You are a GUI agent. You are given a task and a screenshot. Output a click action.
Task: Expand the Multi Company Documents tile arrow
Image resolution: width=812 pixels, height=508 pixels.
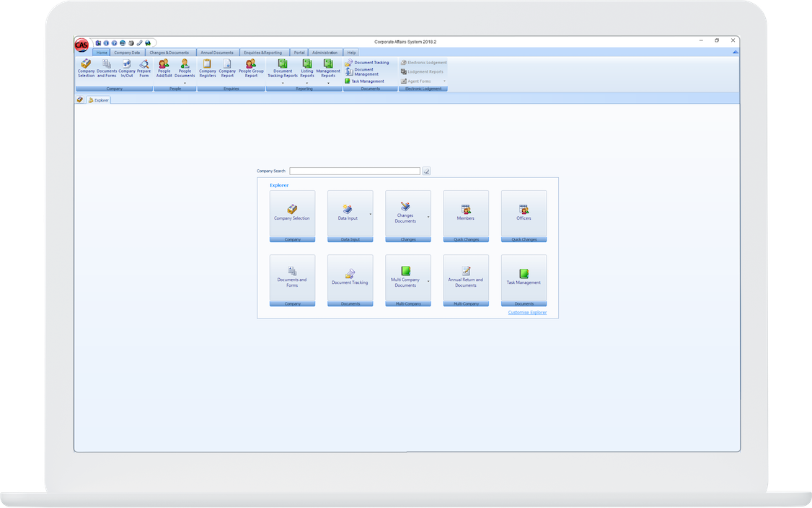point(428,281)
